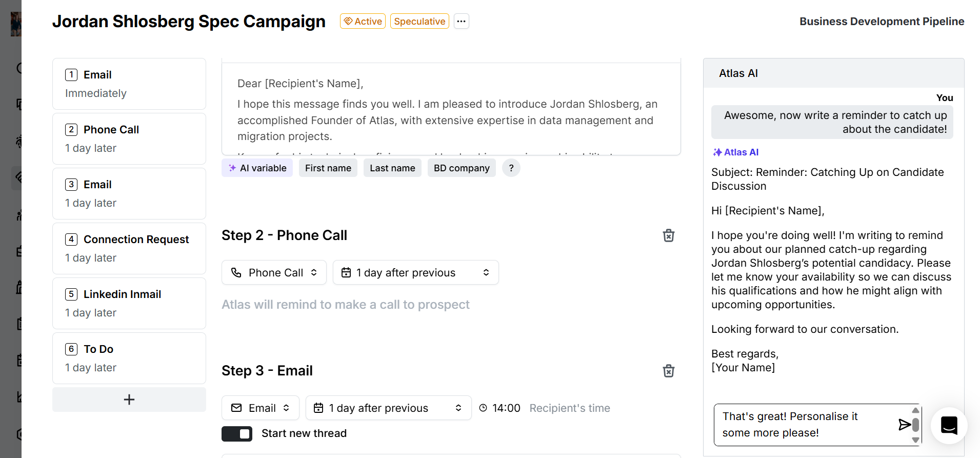Open the three-dot campaign options menu

[461, 21]
